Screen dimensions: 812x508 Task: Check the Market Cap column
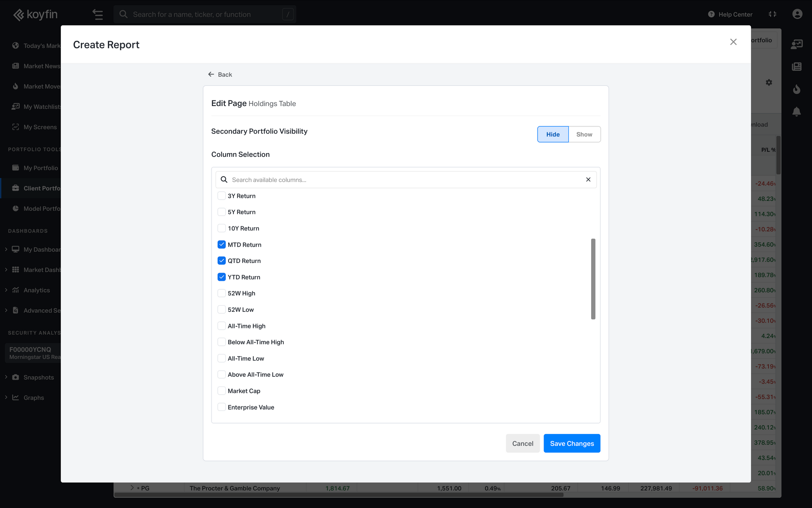(x=222, y=391)
